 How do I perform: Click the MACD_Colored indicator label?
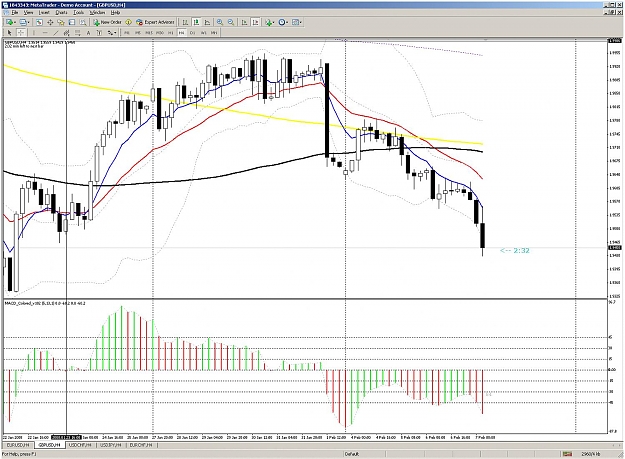point(45,303)
